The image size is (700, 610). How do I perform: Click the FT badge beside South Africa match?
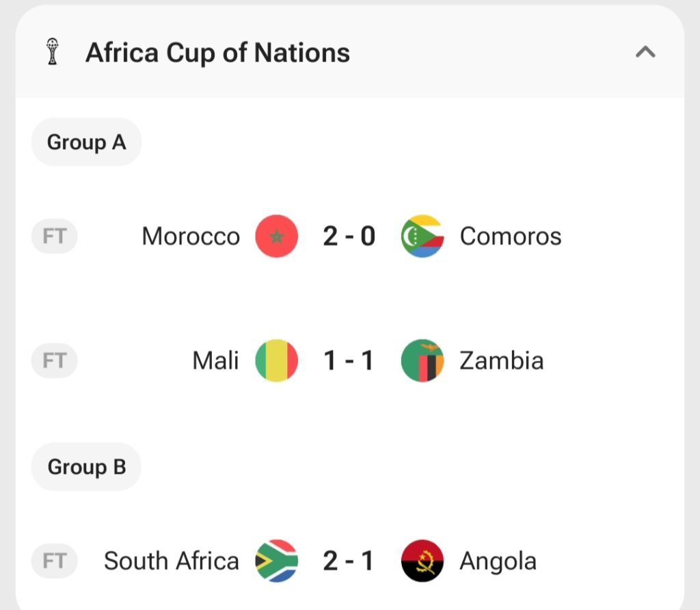click(54, 561)
